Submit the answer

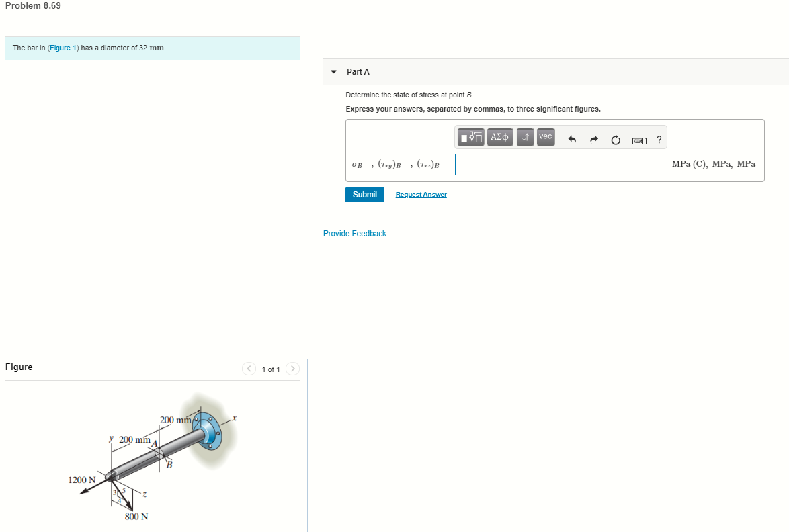365,195
